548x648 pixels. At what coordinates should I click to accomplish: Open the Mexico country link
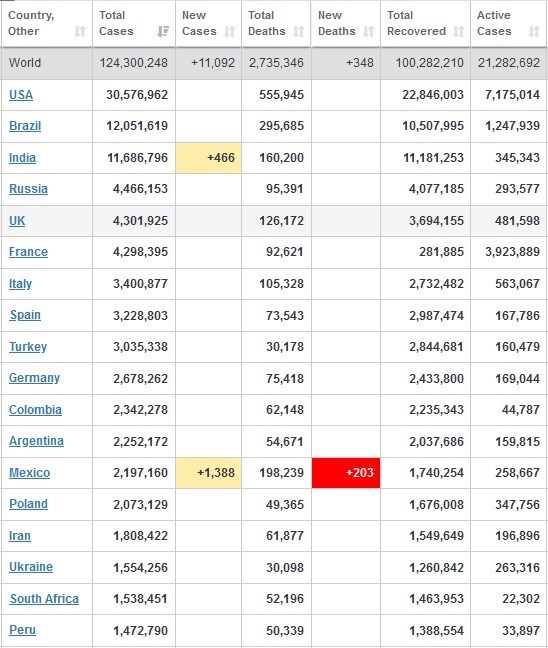(29, 473)
